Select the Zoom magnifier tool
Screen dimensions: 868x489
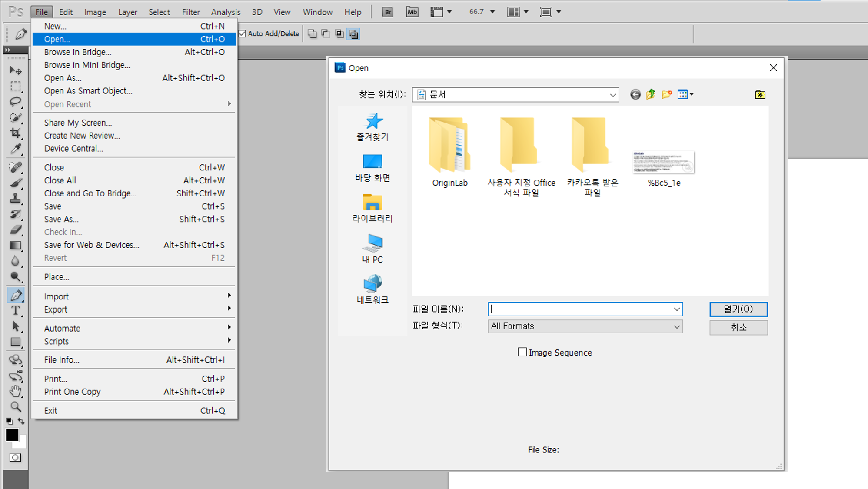click(x=16, y=407)
